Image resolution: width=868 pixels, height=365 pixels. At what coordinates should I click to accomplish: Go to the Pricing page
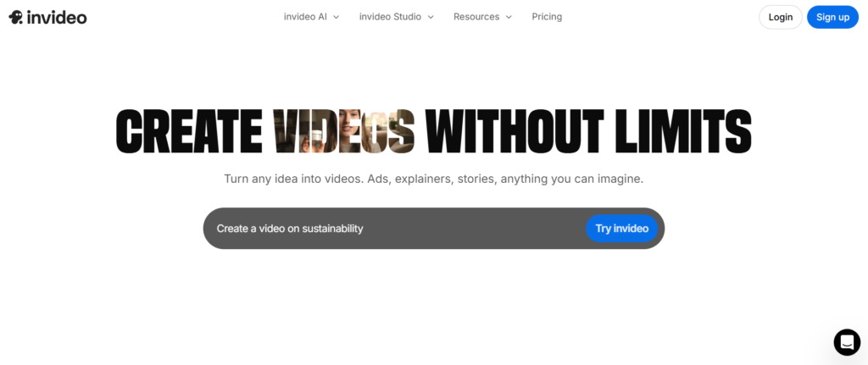coord(547,17)
